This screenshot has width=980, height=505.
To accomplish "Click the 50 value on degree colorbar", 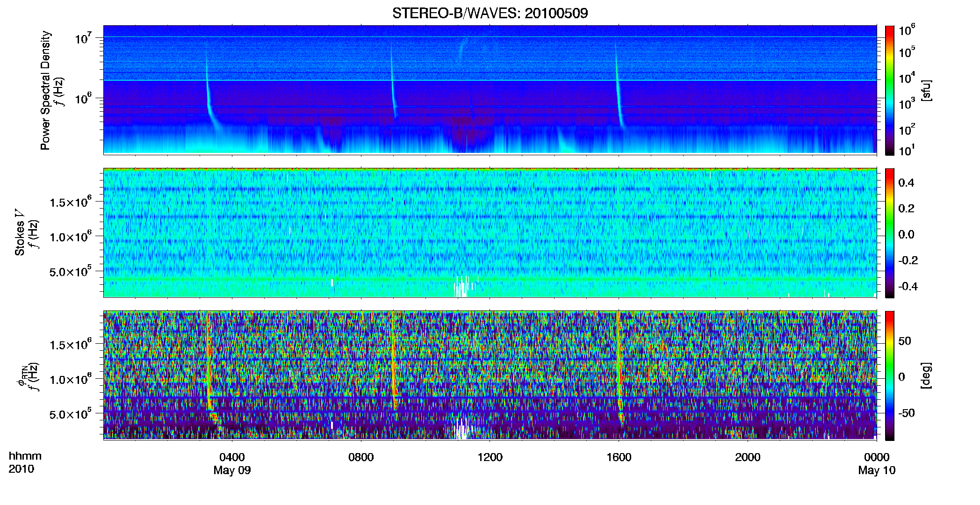I will [x=905, y=341].
